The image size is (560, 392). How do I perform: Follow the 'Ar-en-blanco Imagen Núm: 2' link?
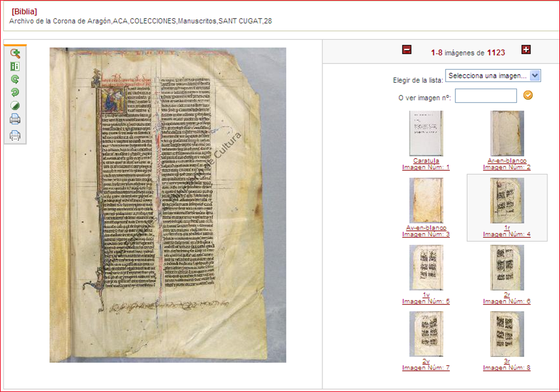(x=507, y=164)
